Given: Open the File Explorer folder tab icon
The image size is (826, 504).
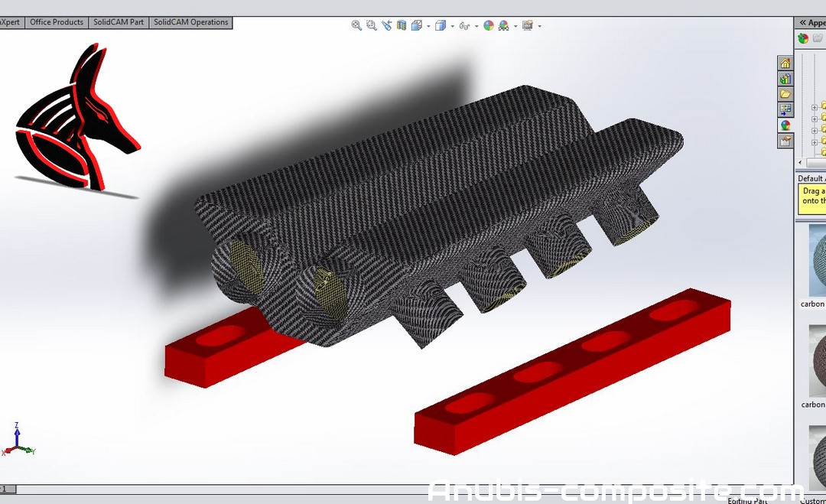Looking at the screenshot, I should pyautogui.click(x=785, y=94).
